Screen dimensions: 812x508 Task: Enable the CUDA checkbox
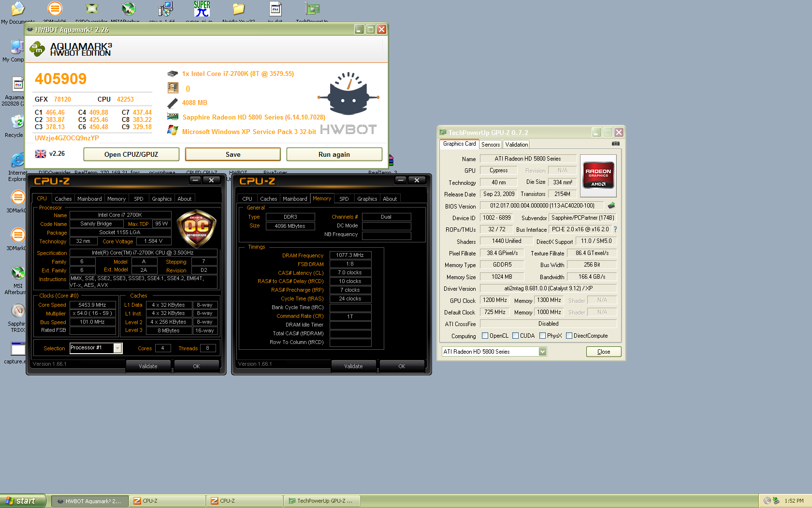point(515,336)
